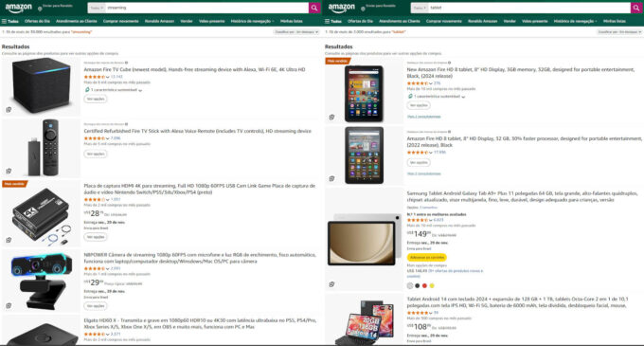Click the streaming search input field
This screenshot has height=346, width=644.
(206, 8)
